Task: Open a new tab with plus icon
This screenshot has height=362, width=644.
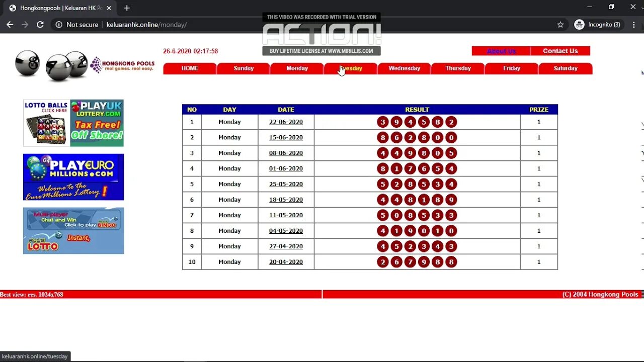Action: (x=127, y=8)
